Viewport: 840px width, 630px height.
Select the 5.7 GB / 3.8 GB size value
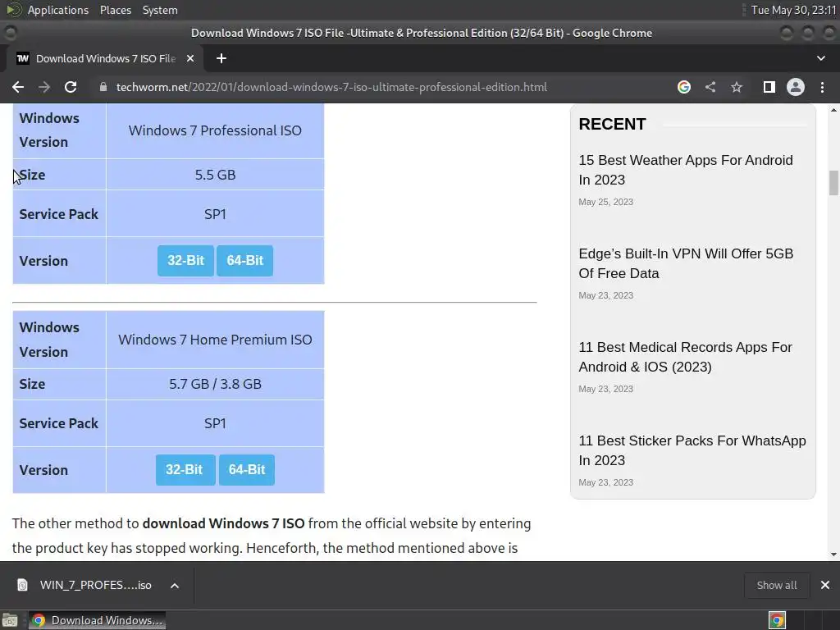tap(215, 384)
